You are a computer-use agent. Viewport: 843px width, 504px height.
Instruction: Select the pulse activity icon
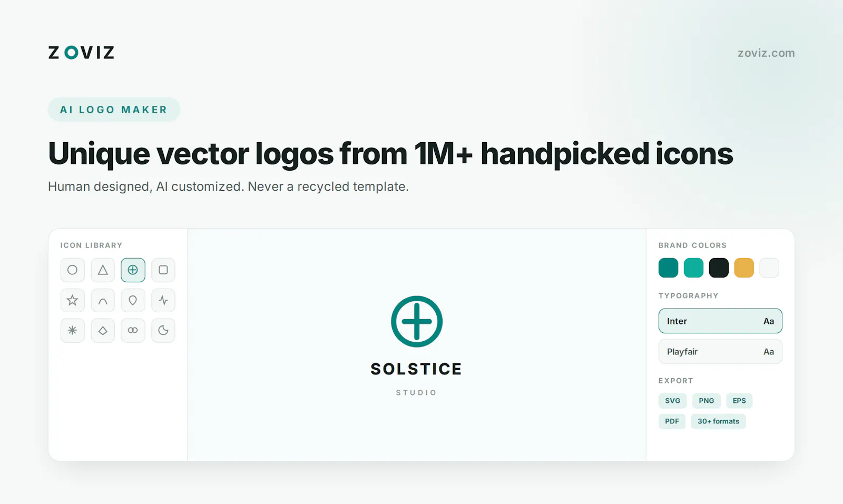(x=163, y=300)
